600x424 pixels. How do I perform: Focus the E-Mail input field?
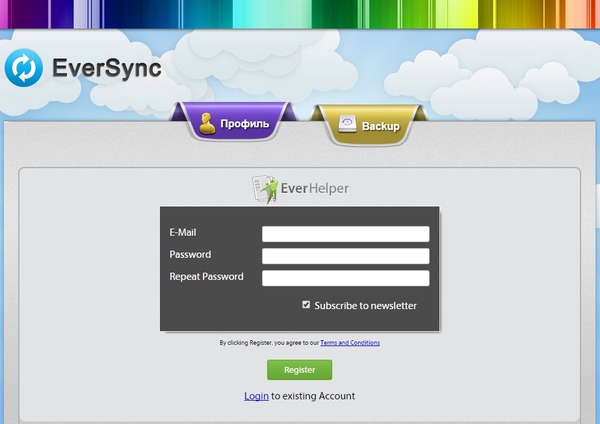[x=346, y=234]
